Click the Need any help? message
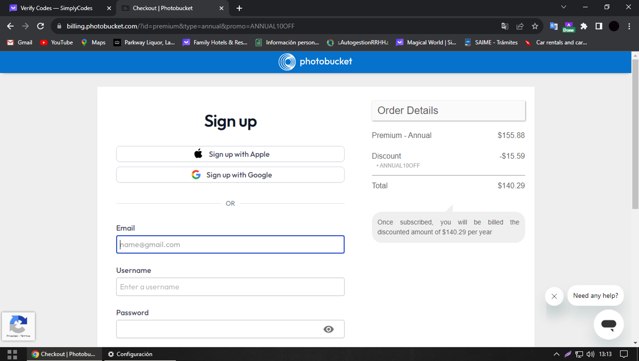The width and height of the screenshot is (639, 361). pos(595,295)
